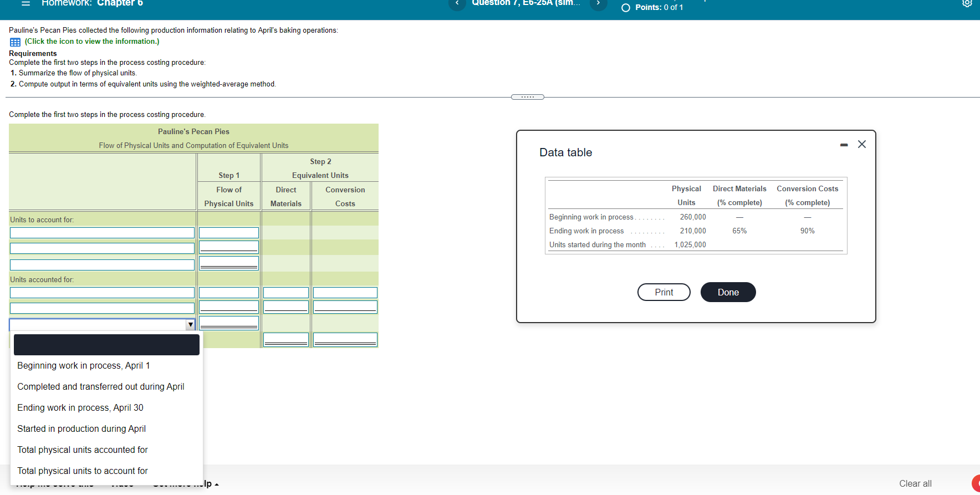
Task: Click second physical units field under Units accounted for
Action: click(x=229, y=307)
